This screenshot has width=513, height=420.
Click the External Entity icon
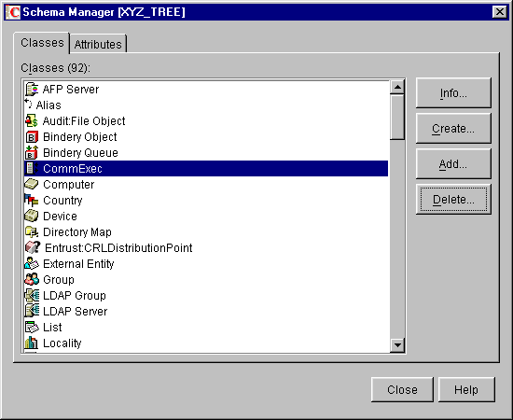point(32,263)
